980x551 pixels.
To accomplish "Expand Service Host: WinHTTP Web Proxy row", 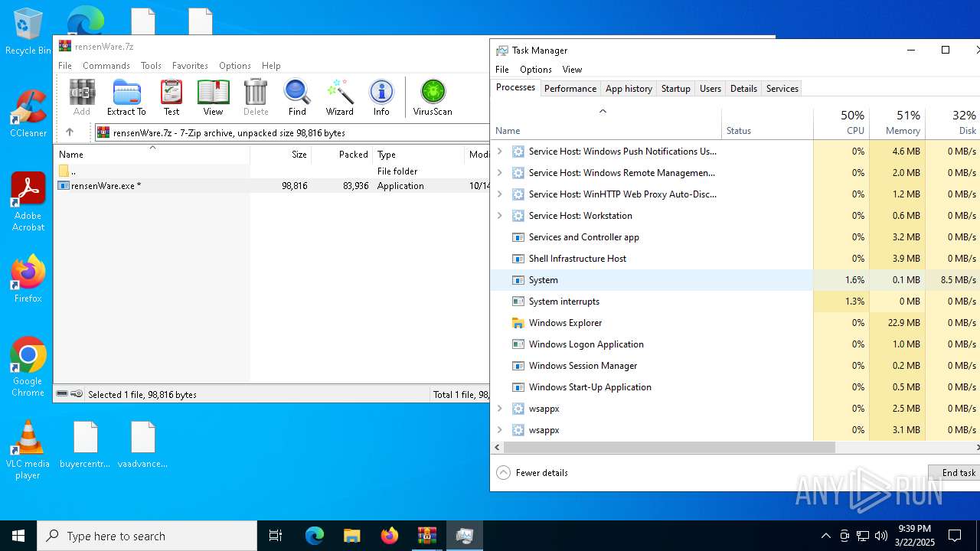I will 500,194.
